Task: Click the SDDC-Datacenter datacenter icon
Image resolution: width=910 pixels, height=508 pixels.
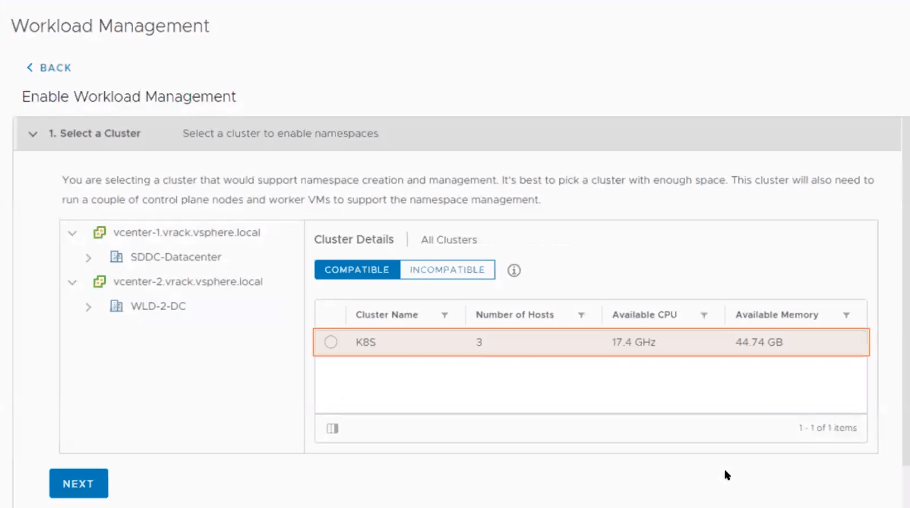Action: (116, 257)
